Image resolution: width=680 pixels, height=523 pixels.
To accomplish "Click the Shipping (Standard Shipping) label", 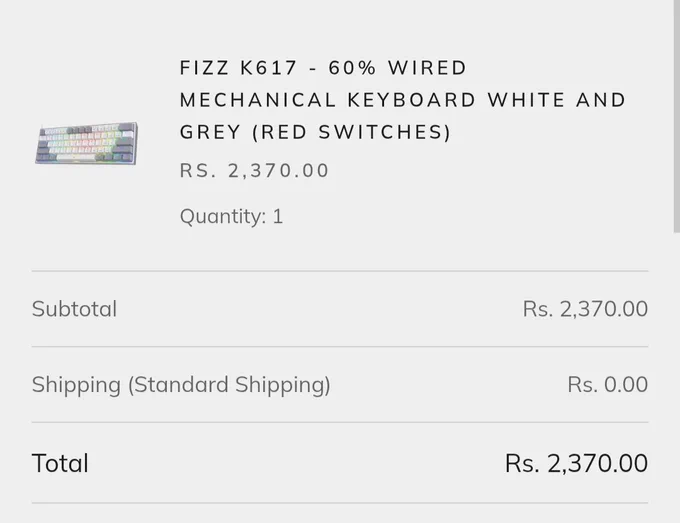I will pos(181,385).
